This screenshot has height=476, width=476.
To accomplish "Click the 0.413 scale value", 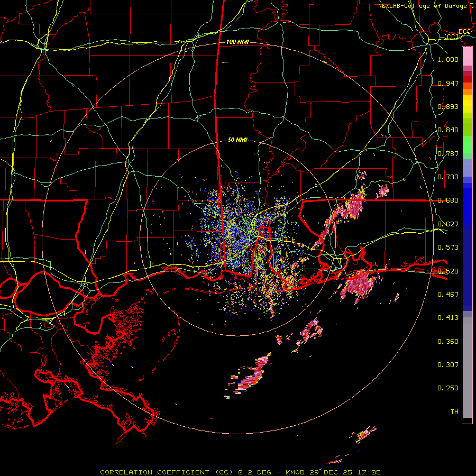I will pyautogui.click(x=448, y=318).
